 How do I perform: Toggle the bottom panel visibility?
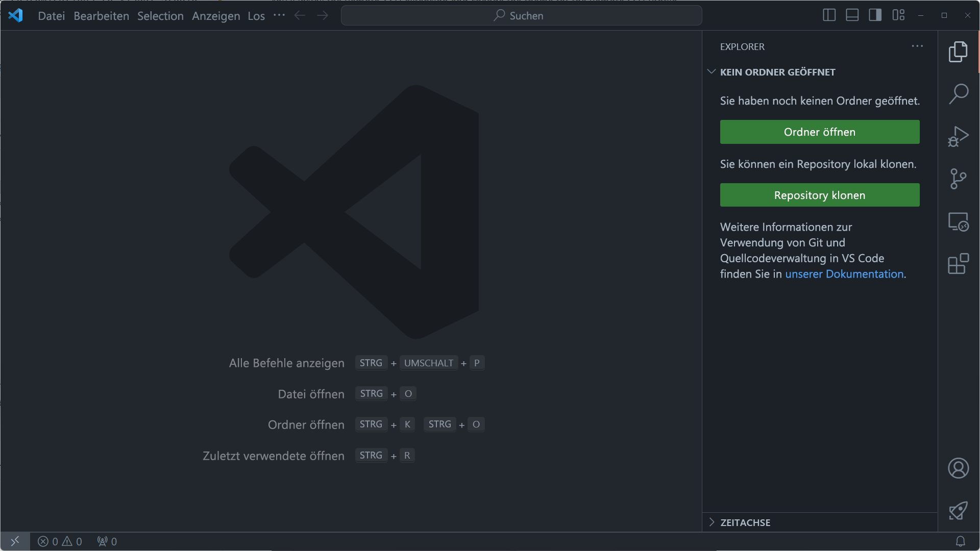pos(851,15)
